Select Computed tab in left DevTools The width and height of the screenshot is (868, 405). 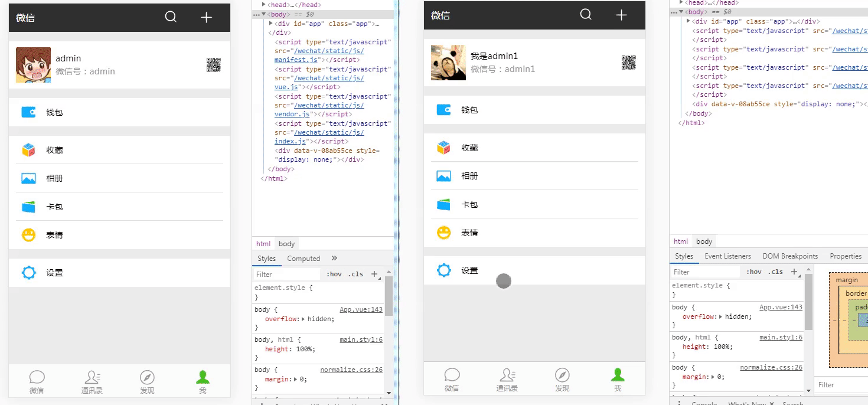click(304, 259)
